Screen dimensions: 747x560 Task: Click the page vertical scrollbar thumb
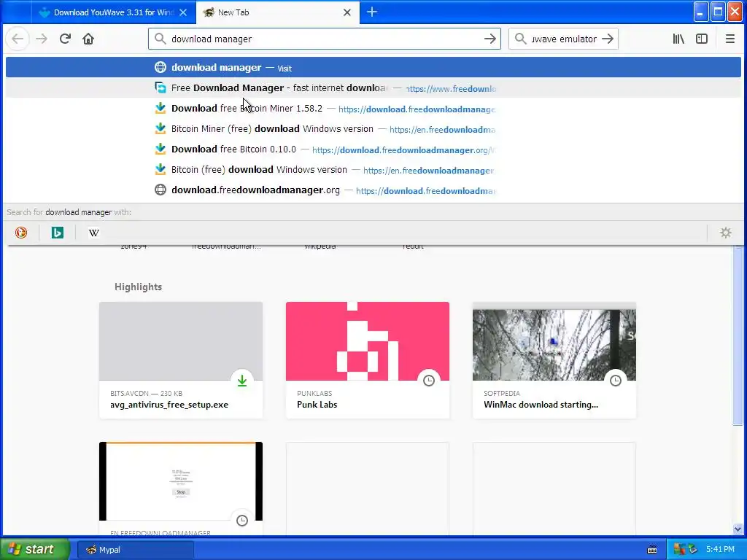tap(738, 336)
